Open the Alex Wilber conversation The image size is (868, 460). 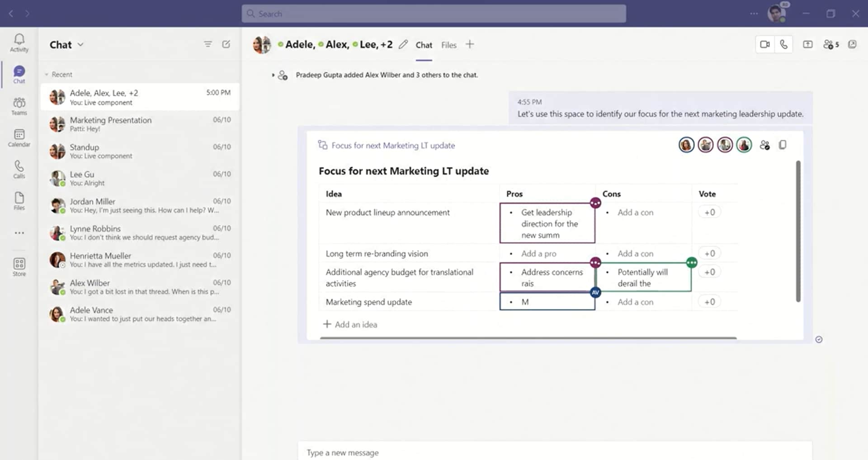(140, 287)
